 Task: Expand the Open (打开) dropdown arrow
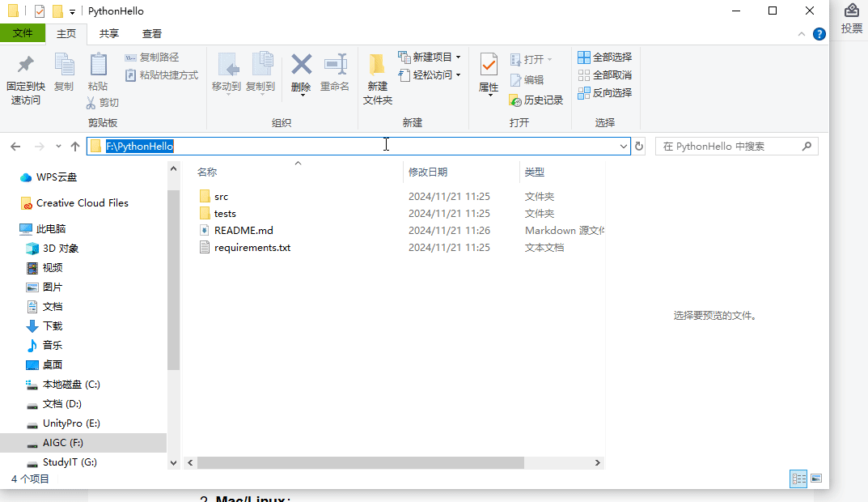pos(550,59)
